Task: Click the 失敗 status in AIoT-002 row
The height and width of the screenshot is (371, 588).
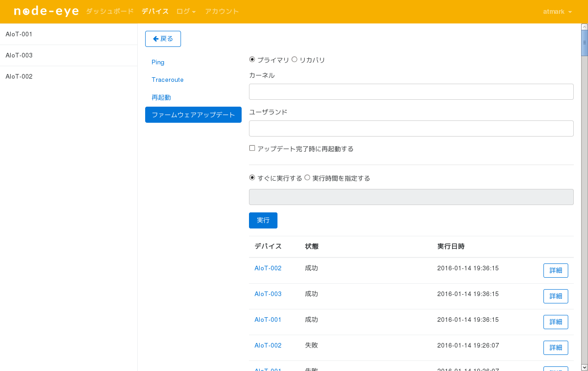Action: (x=311, y=345)
